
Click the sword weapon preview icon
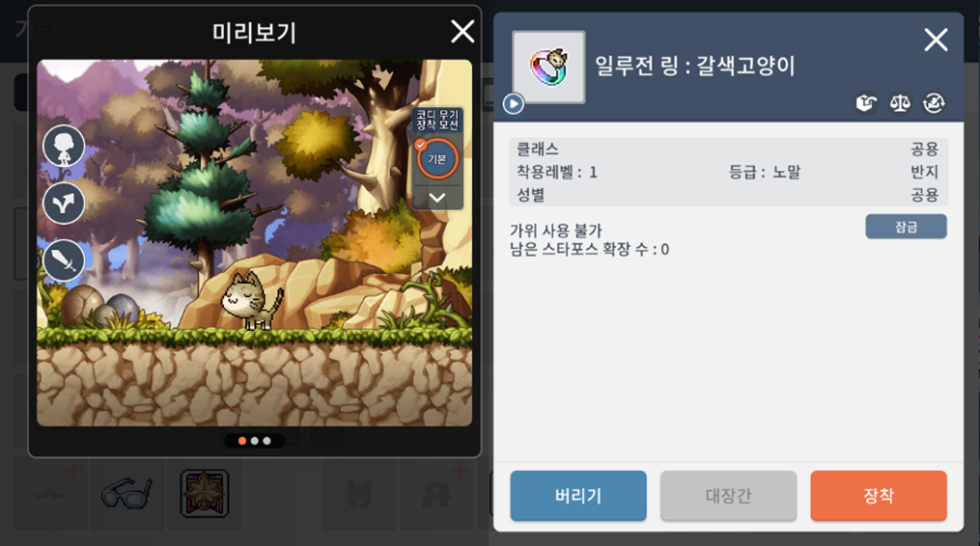point(64,259)
